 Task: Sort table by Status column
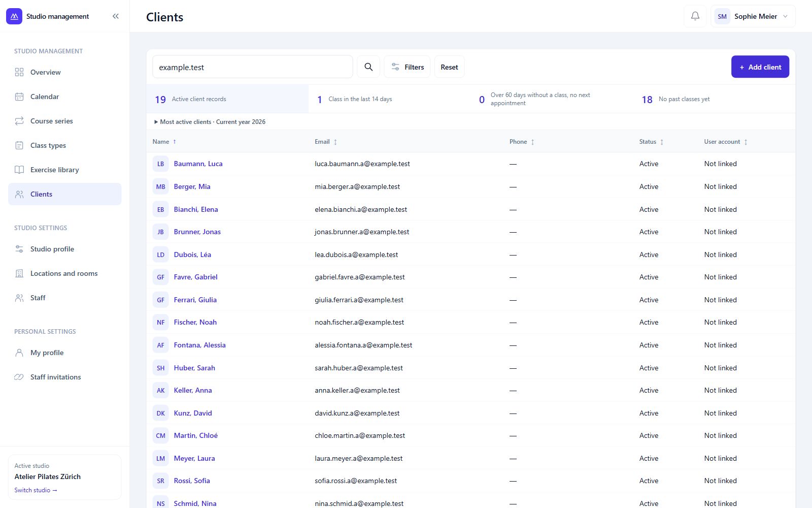(651, 142)
